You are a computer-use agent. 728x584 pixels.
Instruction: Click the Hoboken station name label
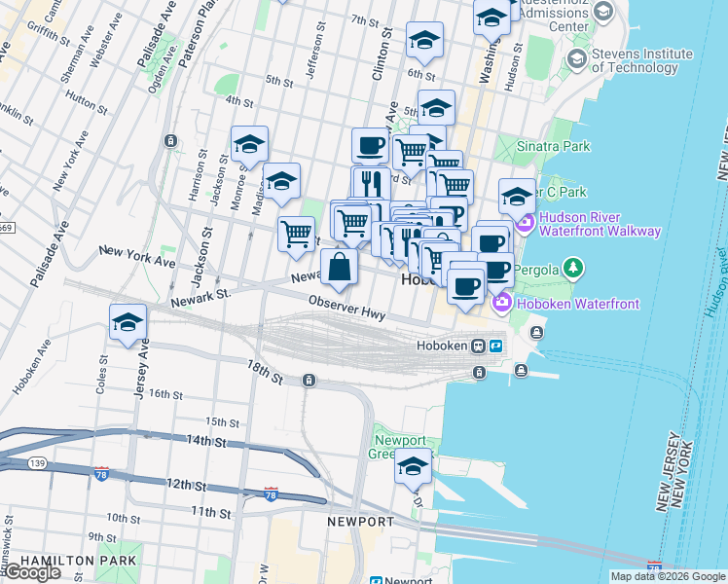coord(442,346)
